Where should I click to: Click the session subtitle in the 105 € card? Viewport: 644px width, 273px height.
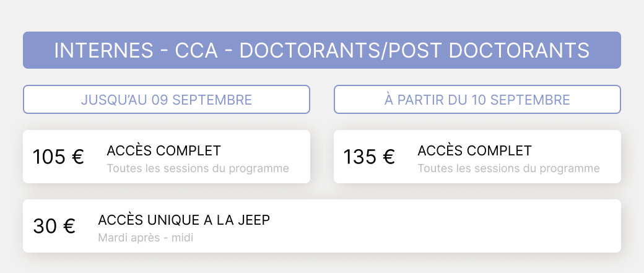198,168
